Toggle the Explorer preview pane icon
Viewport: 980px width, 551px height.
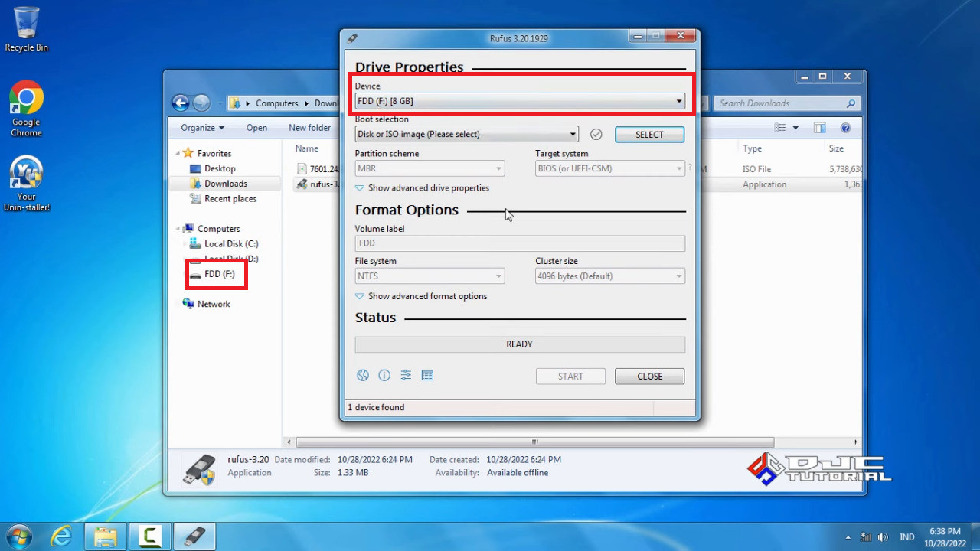coord(820,128)
